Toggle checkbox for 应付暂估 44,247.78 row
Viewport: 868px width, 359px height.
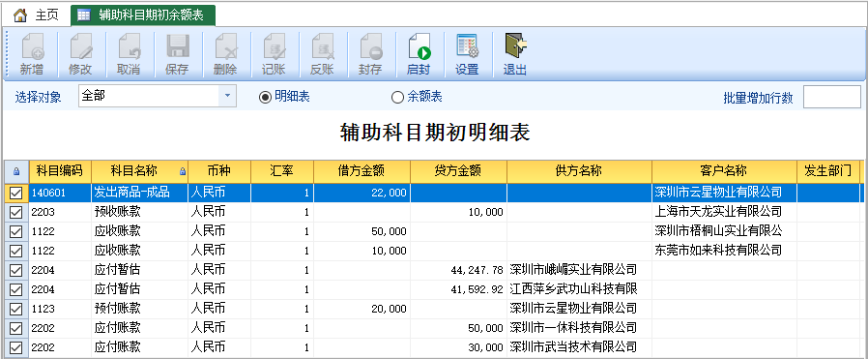tap(16, 270)
